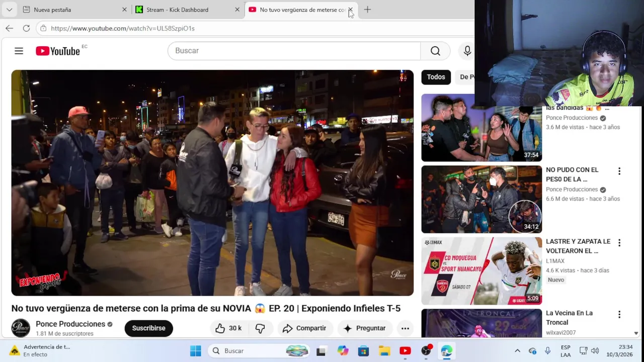
Task: Select the 'Todos' filter chip
Action: (436, 77)
